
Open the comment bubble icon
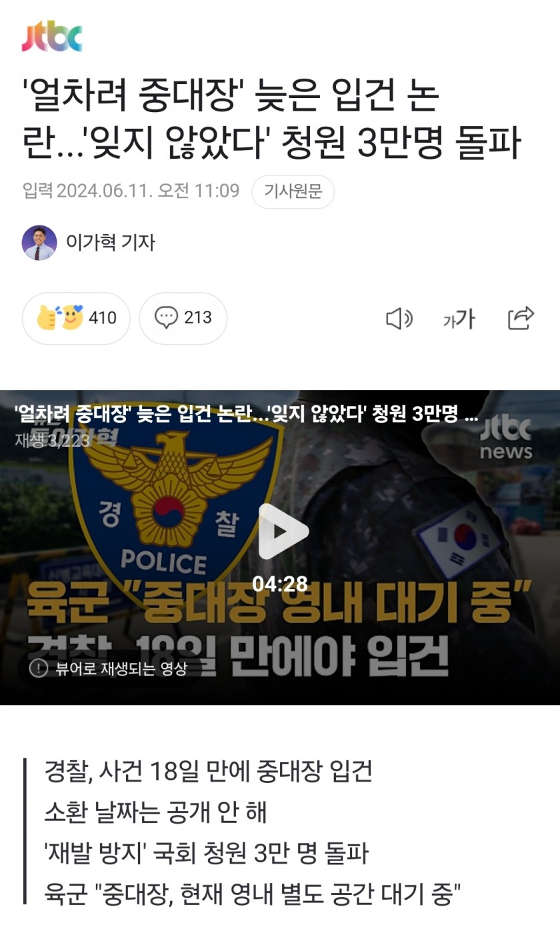(166, 317)
